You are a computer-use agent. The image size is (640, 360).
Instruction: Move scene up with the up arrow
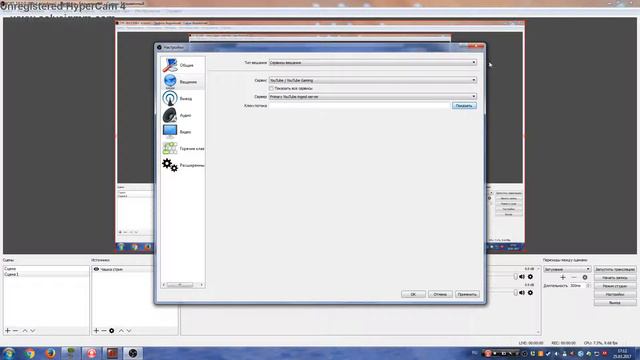click(x=25, y=330)
